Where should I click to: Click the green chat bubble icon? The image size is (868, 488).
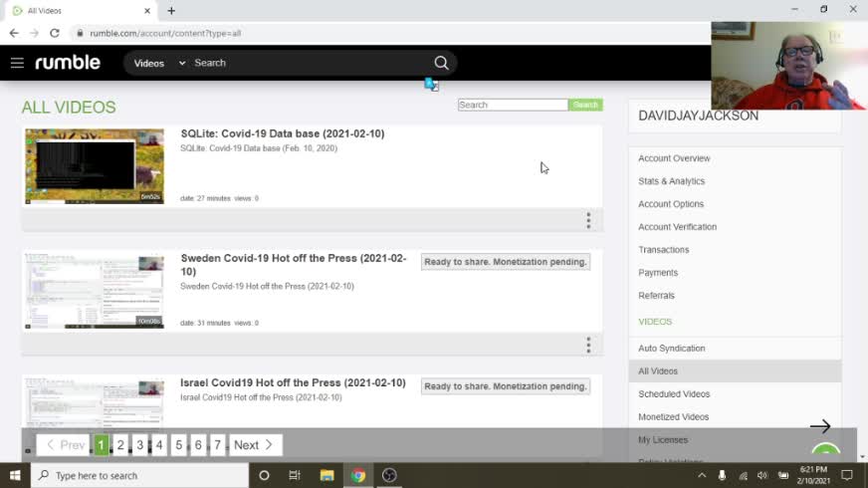tap(826, 451)
